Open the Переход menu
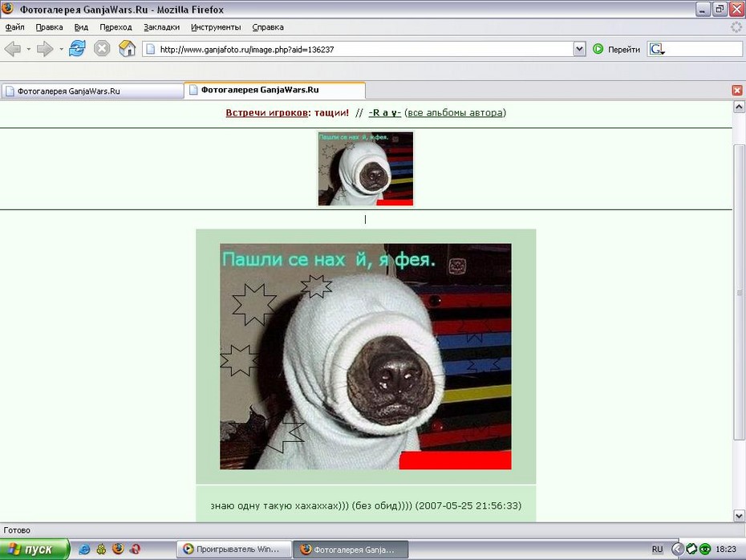Image resolution: width=746 pixels, height=560 pixels. (x=116, y=27)
